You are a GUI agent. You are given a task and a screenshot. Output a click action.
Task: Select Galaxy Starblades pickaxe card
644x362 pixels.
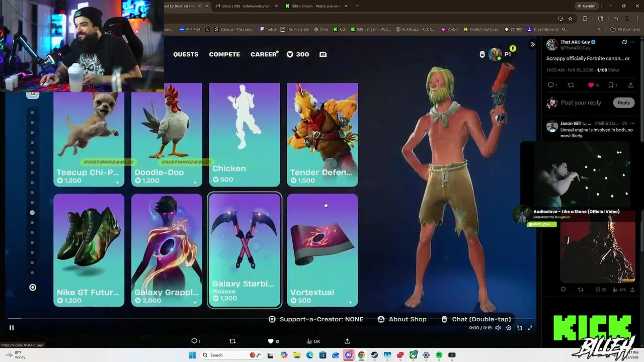245,250
